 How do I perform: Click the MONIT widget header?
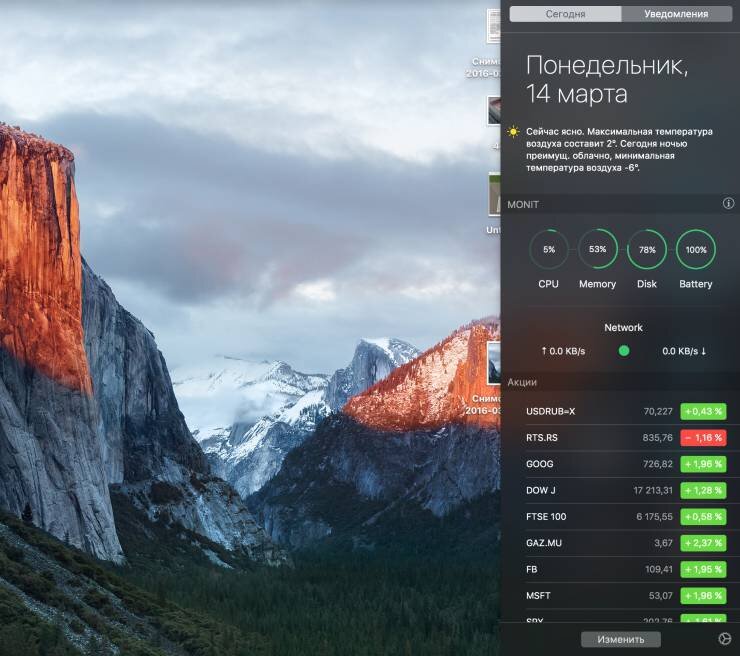[x=620, y=204]
